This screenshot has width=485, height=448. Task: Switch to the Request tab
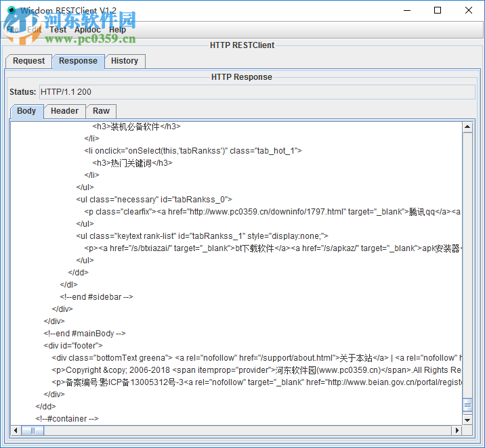click(28, 61)
